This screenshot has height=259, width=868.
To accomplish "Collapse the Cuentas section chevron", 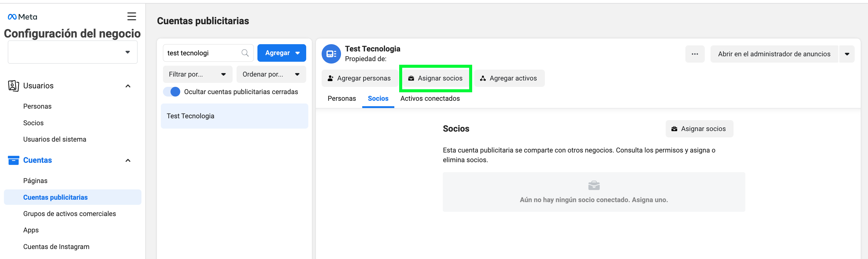I will point(128,160).
